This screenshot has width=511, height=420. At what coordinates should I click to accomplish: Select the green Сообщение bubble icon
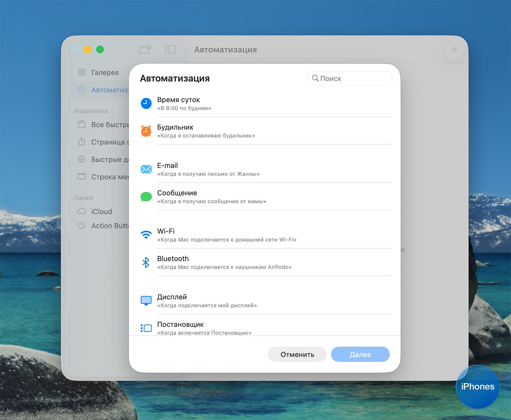[146, 197]
